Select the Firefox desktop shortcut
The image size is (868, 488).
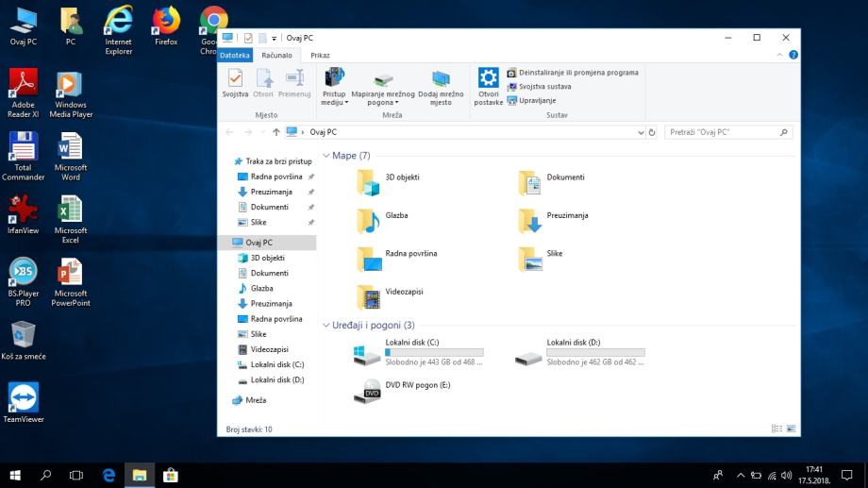[166, 25]
